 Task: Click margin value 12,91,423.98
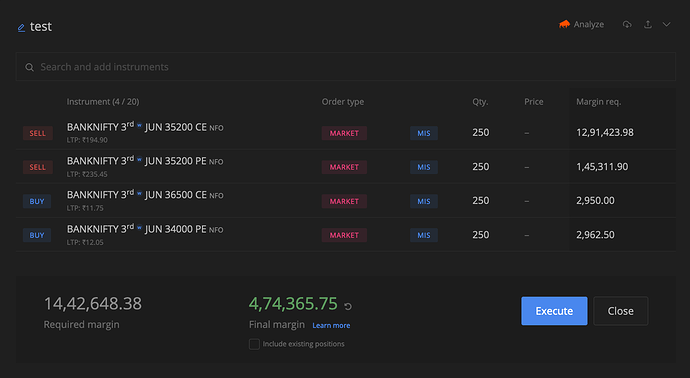click(605, 132)
